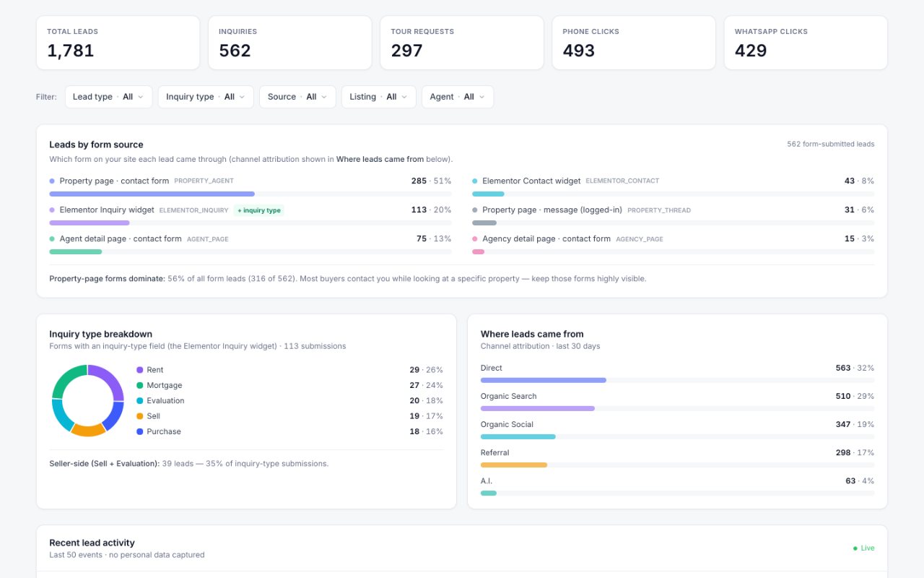Click the 'Channel attribution · last 30 days' subtitle
Image resolution: width=924 pixels, height=578 pixels.
(540, 346)
